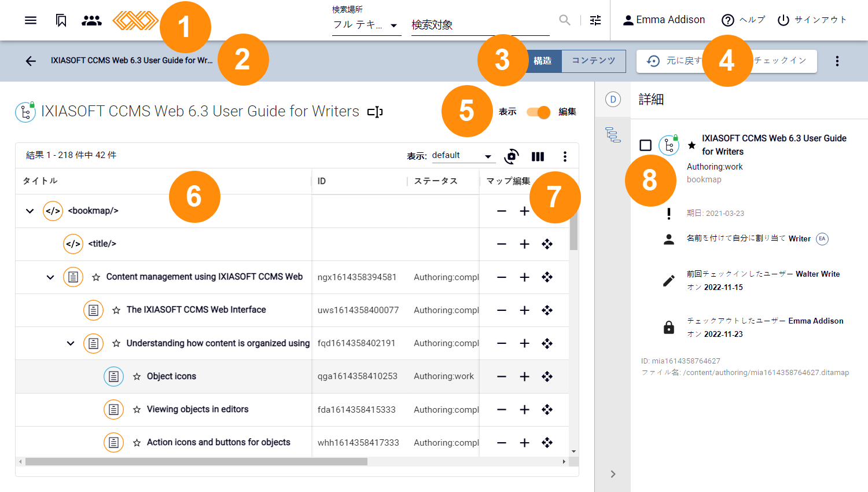This screenshot has height=492, width=868.
Task: Click サインアウト to sign out
Action: click(812, 20)
